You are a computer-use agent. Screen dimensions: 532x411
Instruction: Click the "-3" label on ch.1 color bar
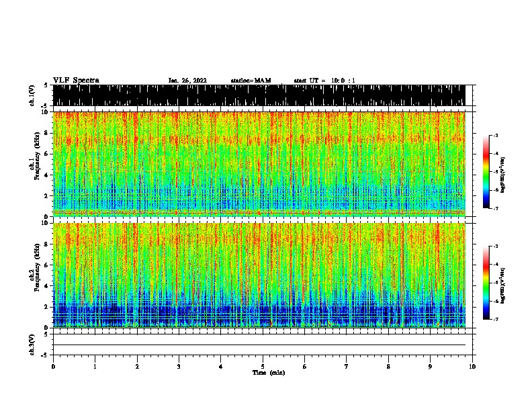click(496, 136)
